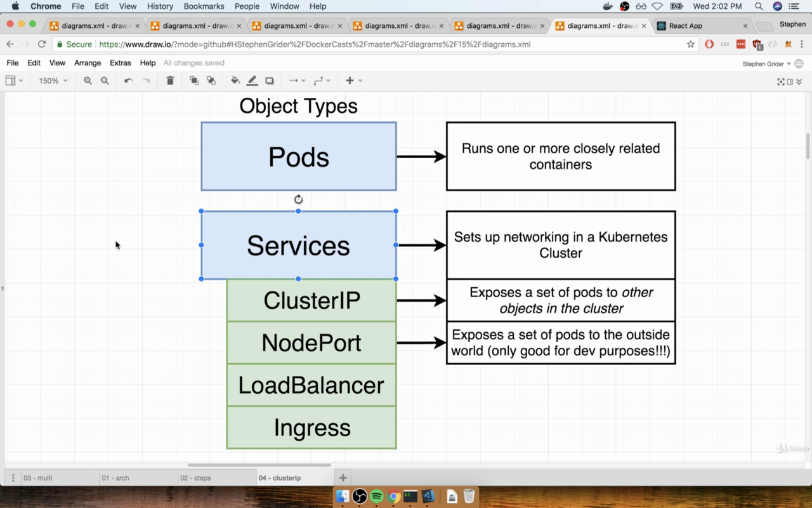The height and width of the screenshot is (508, 812).
Task: Select the NodePort shape
Action: click(x=311, y=343)
